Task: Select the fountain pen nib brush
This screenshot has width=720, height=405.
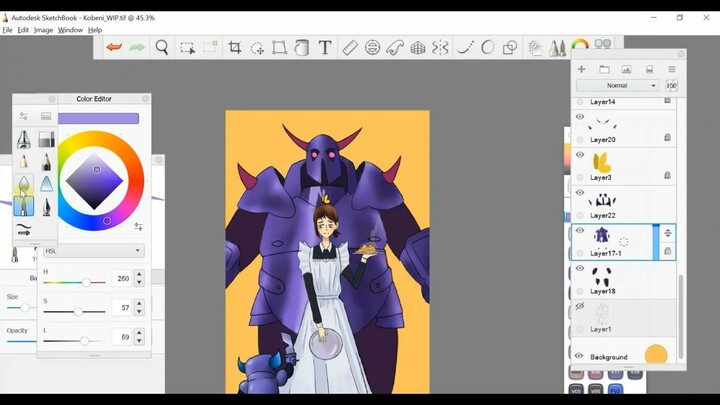Action: pyautogui.click(x=46, y=207)
